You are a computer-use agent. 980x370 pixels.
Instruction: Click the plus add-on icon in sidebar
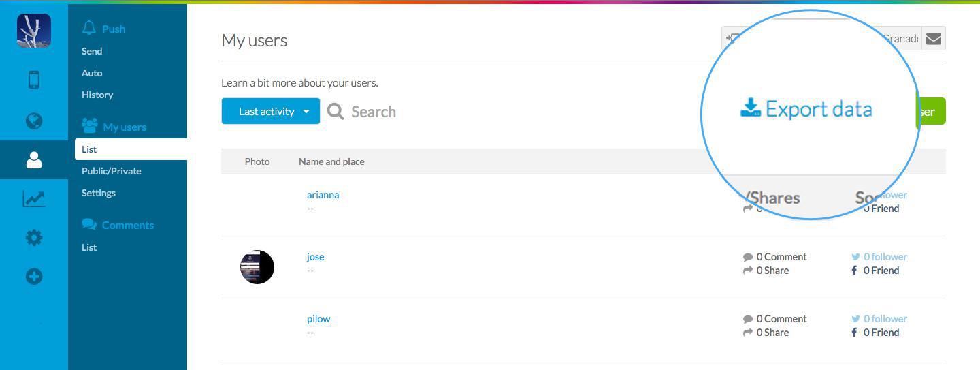click(x=34, y=277)
